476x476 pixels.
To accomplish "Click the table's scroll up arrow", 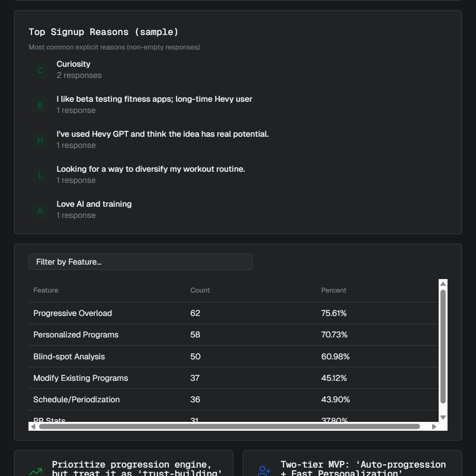I will point(443,284).
